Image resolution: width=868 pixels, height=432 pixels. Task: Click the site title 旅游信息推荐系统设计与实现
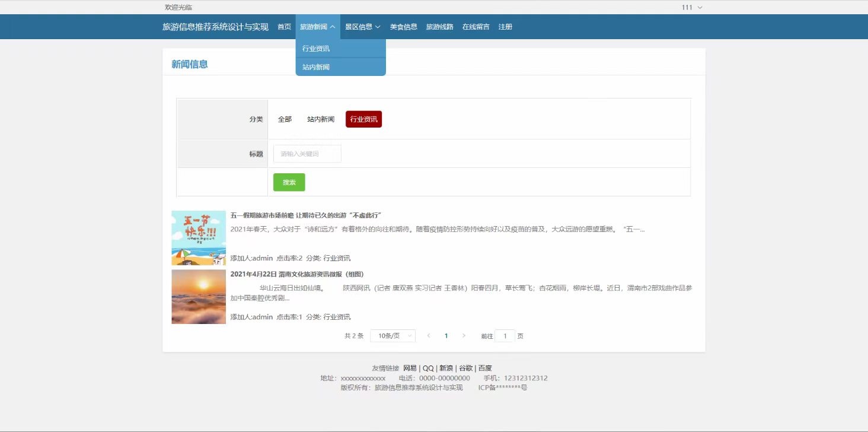pyautogui.click(x=215, y=27)
